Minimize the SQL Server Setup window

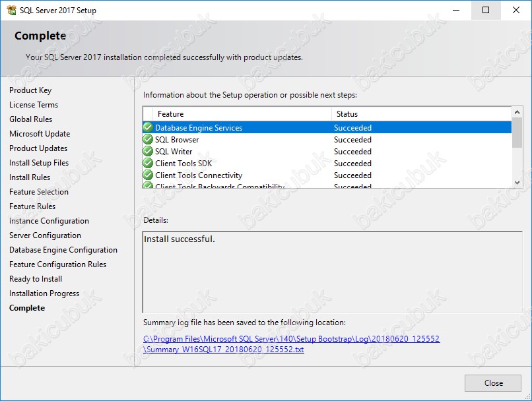[456, 10]
